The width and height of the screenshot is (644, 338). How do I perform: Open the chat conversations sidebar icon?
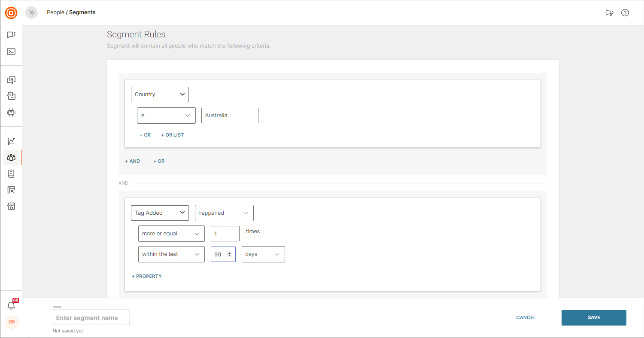11,35
